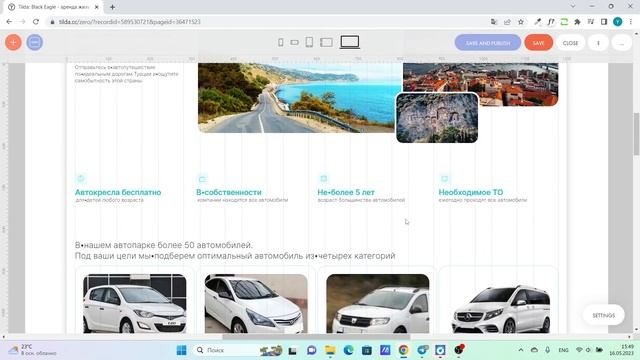Viewport: 640px width, 360px height.
Task: Switch to tablet portrait screen view
Action: click(309, 42)
